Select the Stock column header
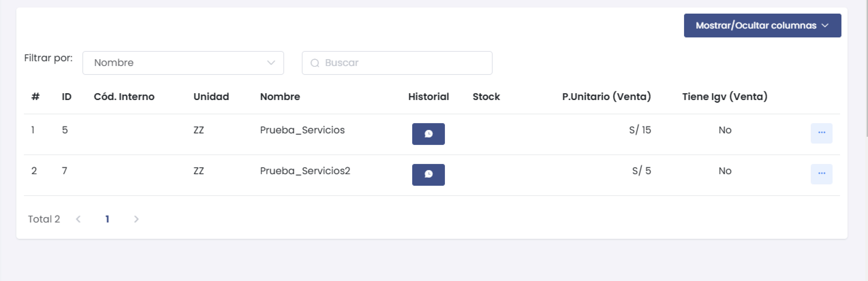Viewport: 868px width, 281px height. pyautogui.click(x=486, y=97)
